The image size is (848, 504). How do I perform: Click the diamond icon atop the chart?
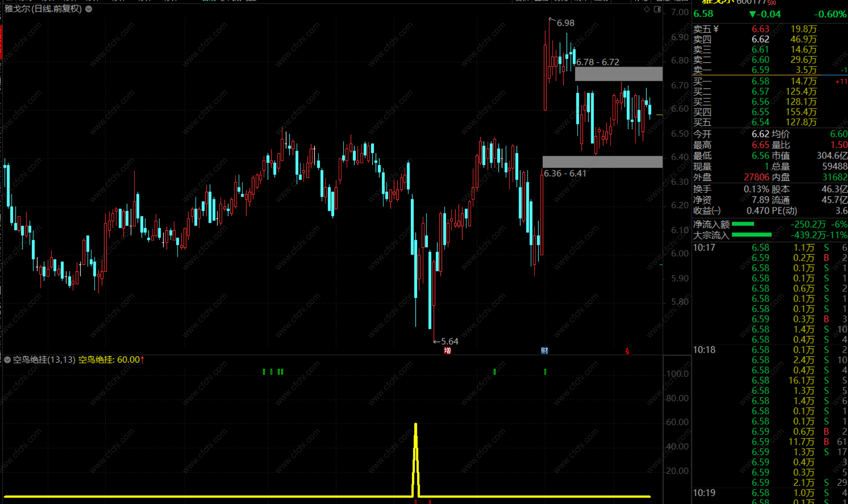(x=647, y=9)
